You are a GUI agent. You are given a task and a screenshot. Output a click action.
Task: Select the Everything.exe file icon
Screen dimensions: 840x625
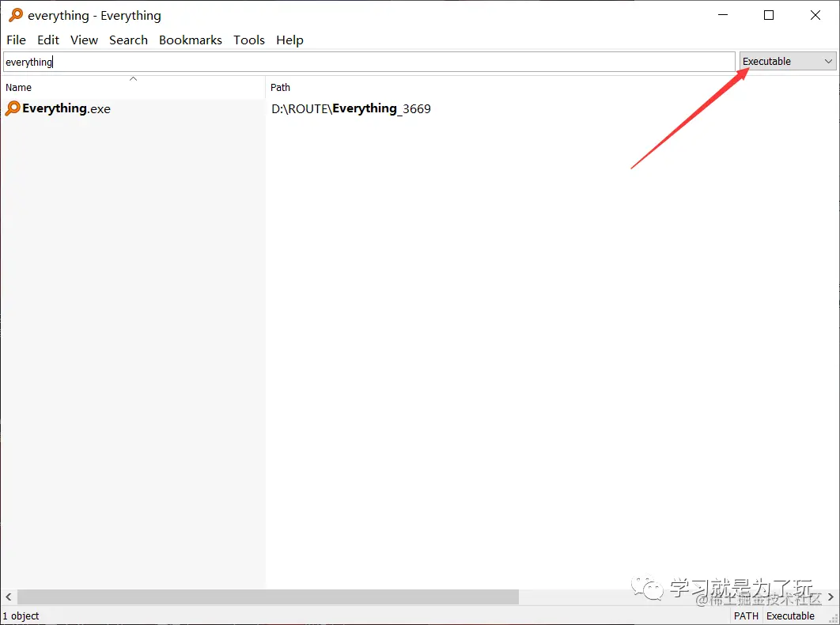pos(13,108)
